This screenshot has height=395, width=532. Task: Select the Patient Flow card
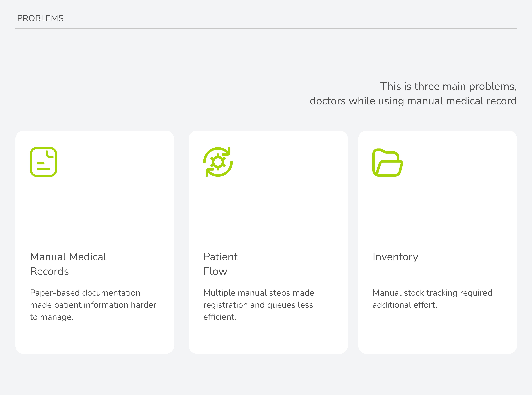pos(268,242)
